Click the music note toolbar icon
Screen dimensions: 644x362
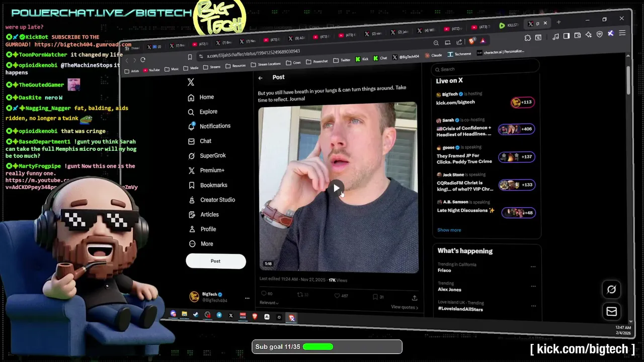555,36
